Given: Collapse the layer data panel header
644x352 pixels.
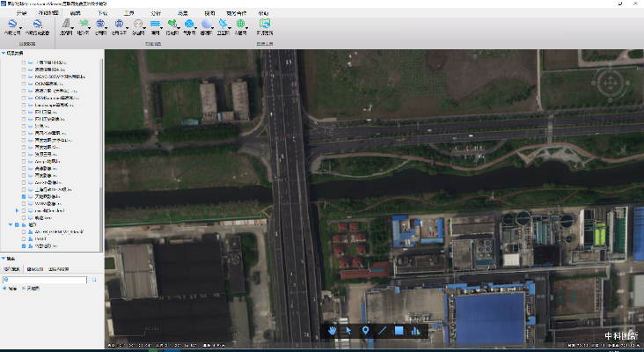Looking at the screenshot, I should (x=4, y=53).
